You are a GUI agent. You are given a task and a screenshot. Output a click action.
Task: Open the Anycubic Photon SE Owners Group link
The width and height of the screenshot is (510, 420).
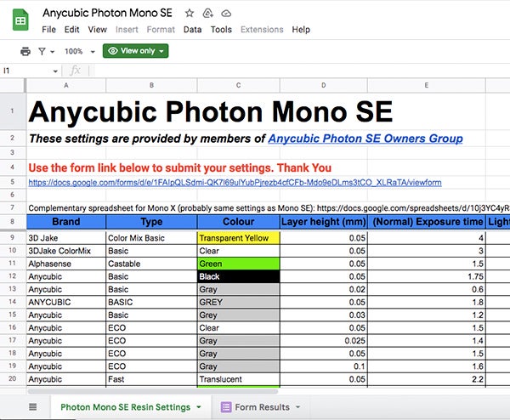click(365, 139)
